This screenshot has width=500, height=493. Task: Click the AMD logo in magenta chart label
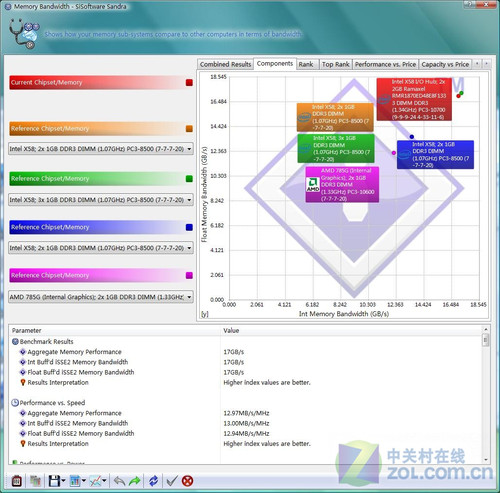point(313,184)
